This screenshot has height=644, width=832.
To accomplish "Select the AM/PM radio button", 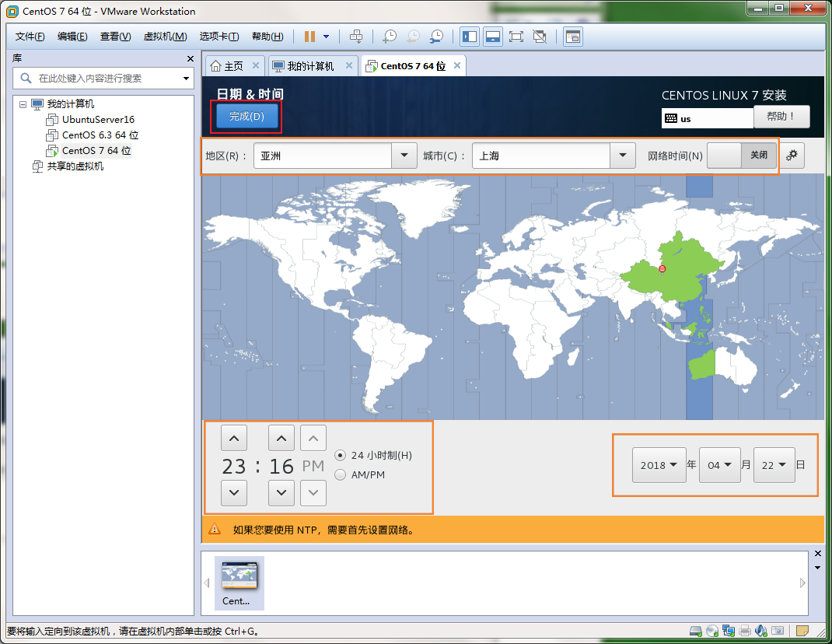I will [x=341, y=475].
